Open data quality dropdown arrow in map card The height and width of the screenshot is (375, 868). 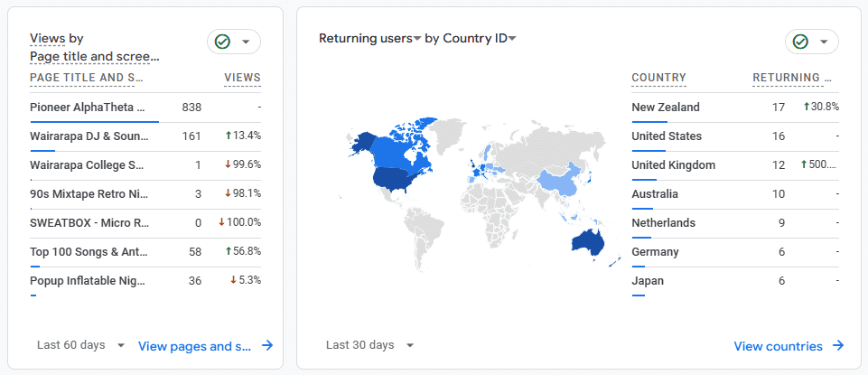click(x=824, y=42)
